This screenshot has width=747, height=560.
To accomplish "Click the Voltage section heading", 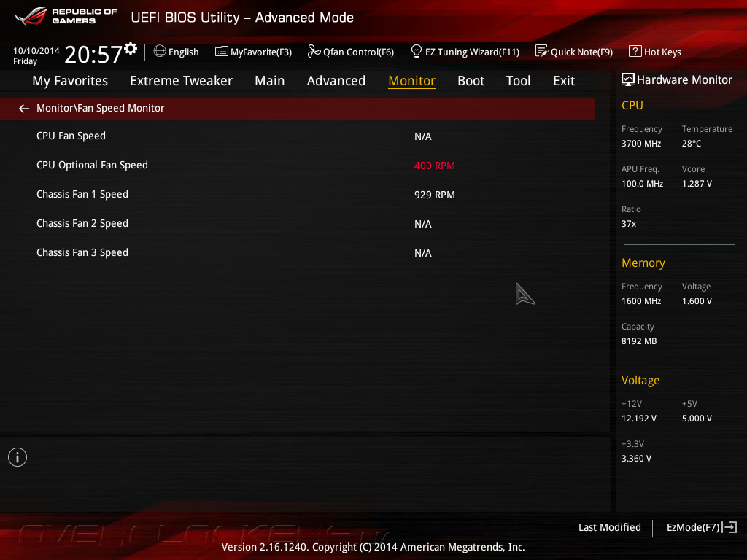I will pyautogui.click(x=640, y=381).
